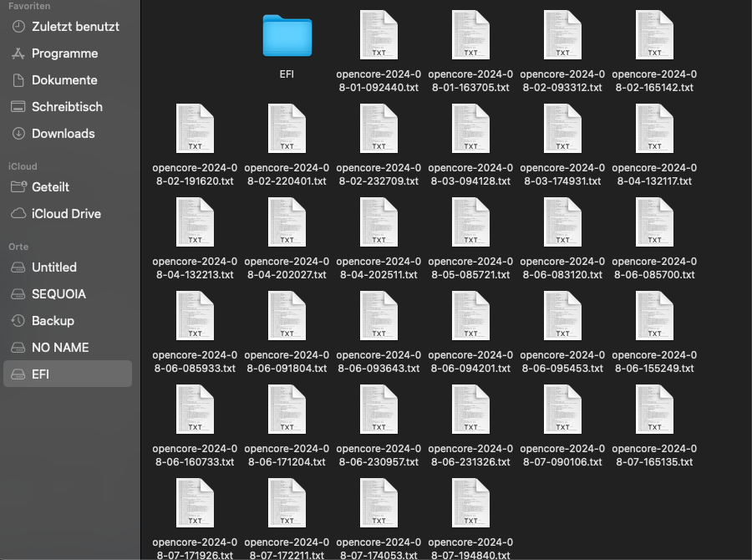
Task: Click the Favoriten section header
Action: (x=29, y=6)
